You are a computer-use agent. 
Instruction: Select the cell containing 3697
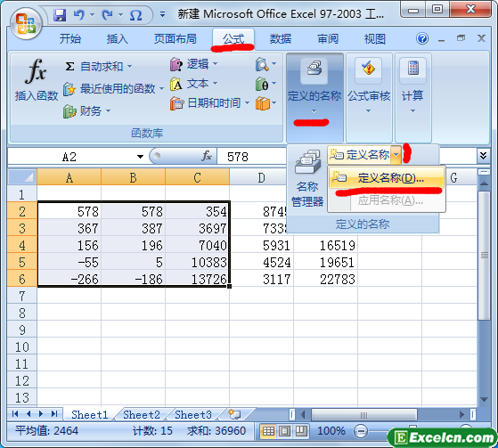[x=197, y=228]
